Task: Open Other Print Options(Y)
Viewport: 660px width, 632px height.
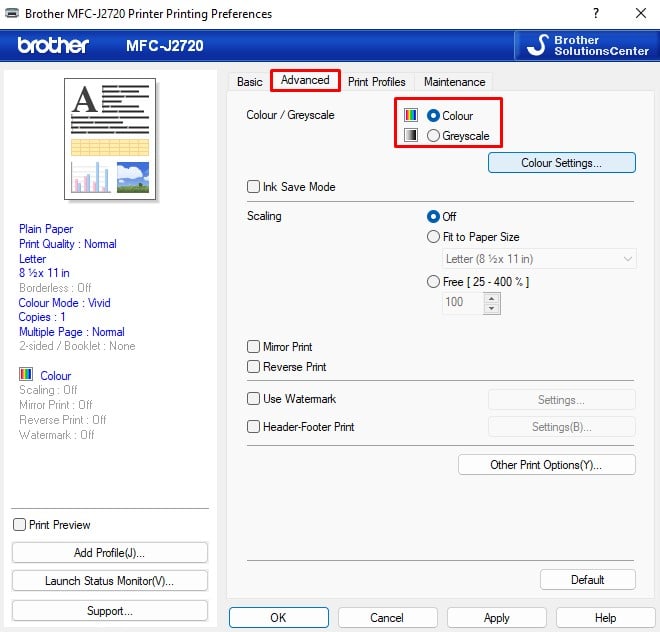Action: pos(546,465)
